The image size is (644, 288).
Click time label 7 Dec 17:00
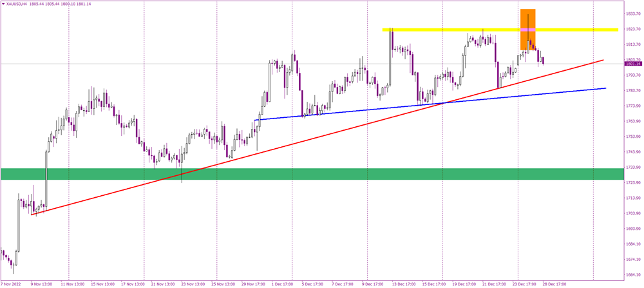point(342,284)
